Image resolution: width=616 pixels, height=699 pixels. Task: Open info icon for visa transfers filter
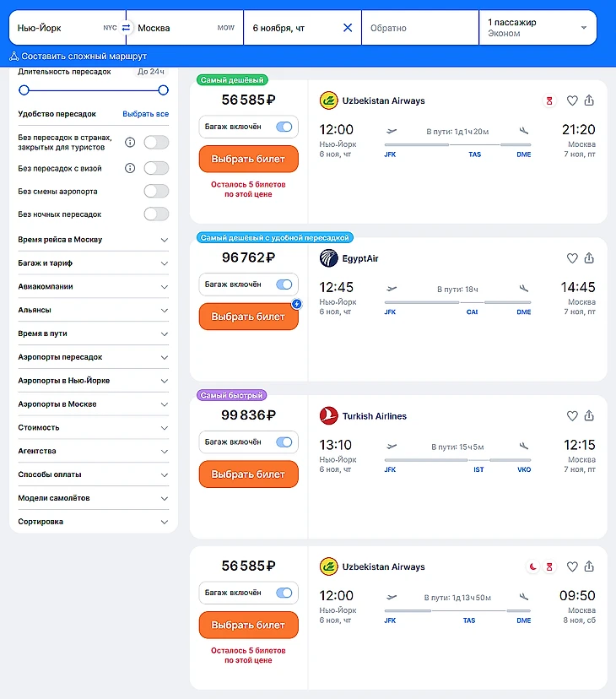130,168
